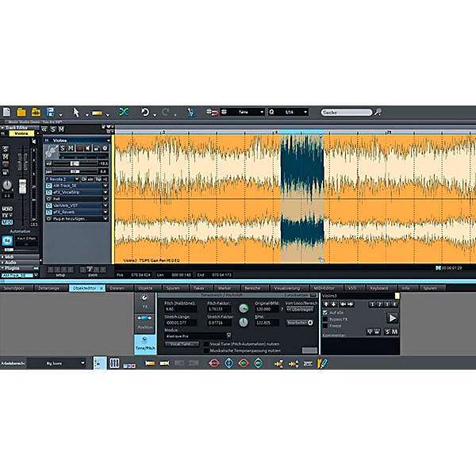Click the Bearbeiten gear button

click(300, 322)
